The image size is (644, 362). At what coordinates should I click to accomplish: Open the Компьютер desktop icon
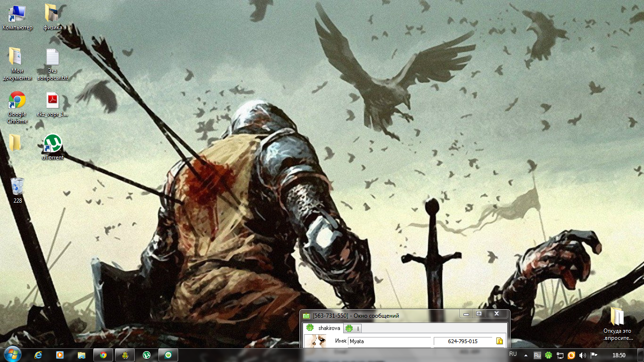[x=17, y=17]
